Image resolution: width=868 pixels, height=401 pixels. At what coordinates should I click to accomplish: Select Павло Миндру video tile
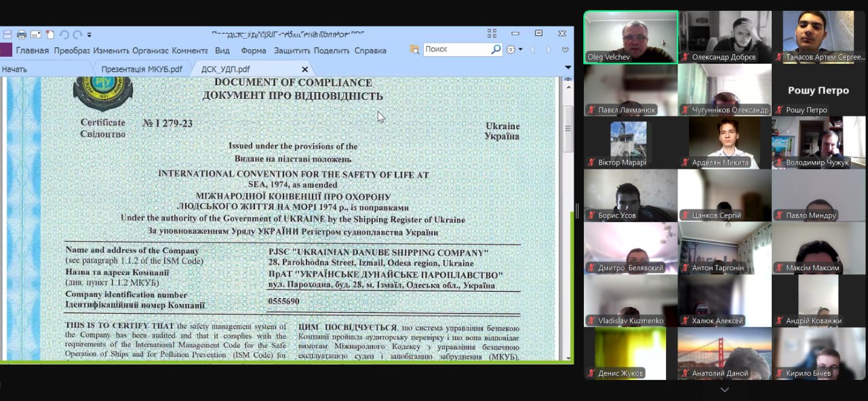point(818,196)
